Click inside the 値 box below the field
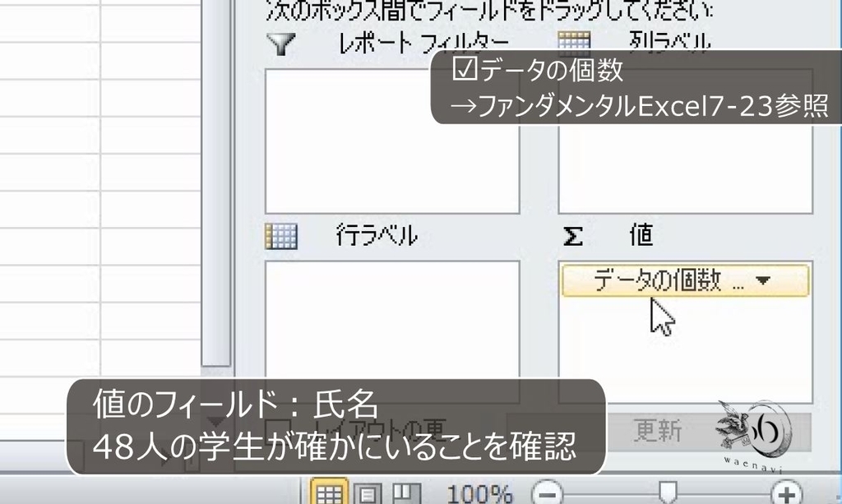 pos(685,349)
